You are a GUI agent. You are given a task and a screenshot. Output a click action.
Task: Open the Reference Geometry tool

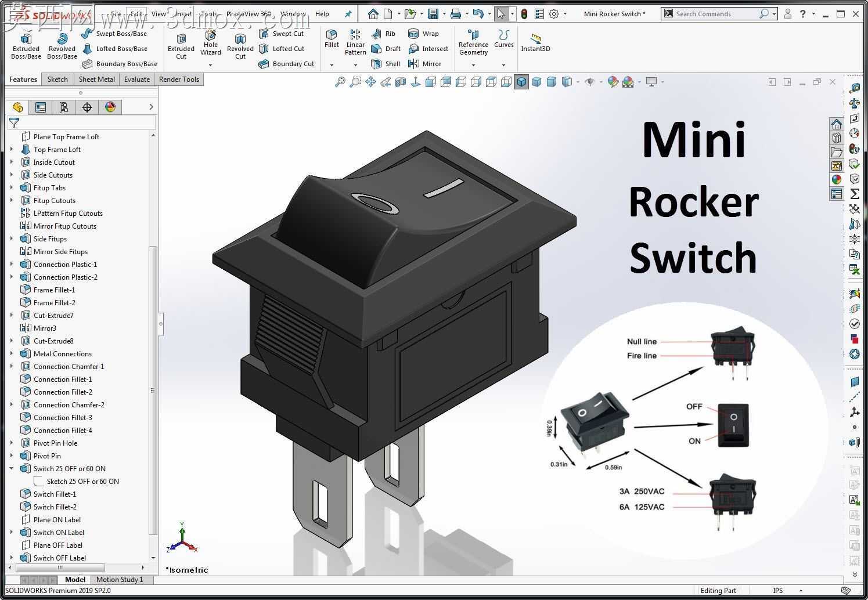click(473, 43)
